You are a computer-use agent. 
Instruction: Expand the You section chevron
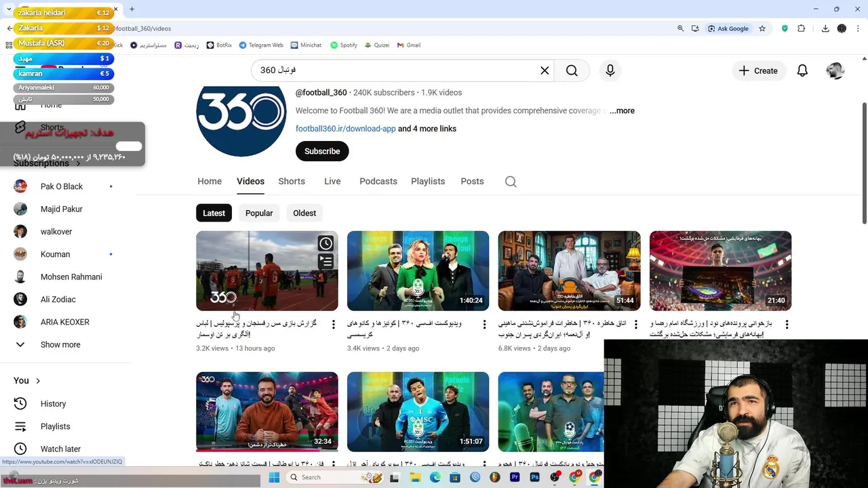[x=38, y=381]
